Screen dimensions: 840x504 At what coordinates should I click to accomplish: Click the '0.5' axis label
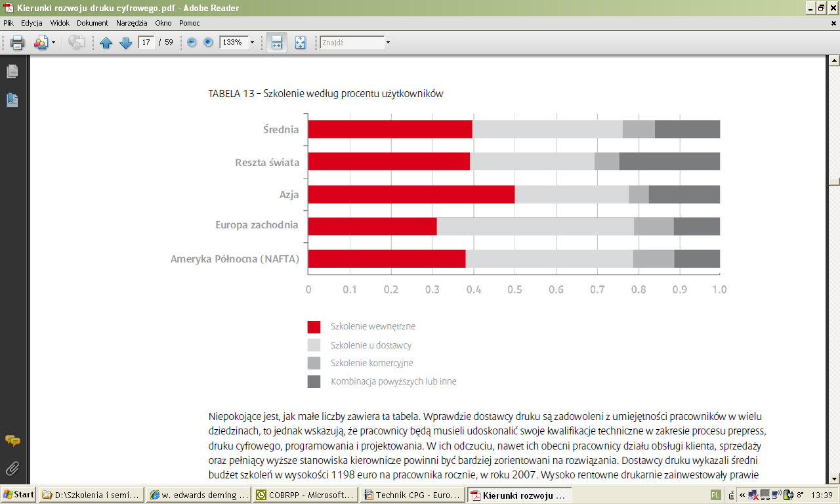[514, 289]
